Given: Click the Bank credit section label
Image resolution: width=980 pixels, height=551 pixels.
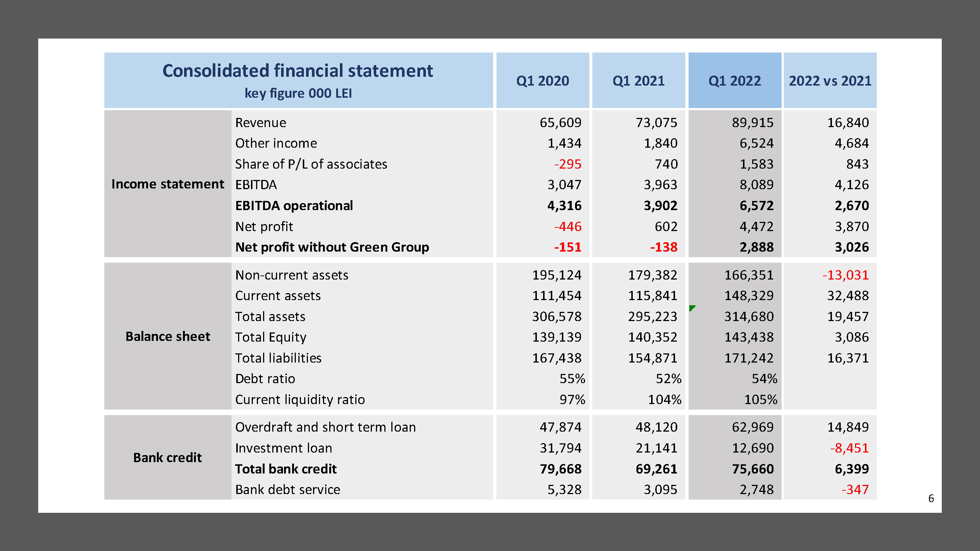Looking at the screenshot, I should click(168, 457).
